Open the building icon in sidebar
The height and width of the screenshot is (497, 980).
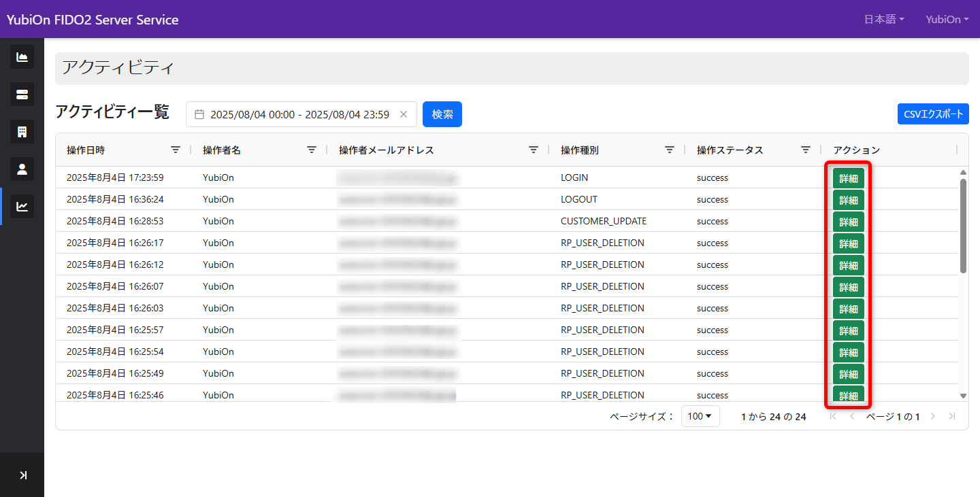click(22, 131)
